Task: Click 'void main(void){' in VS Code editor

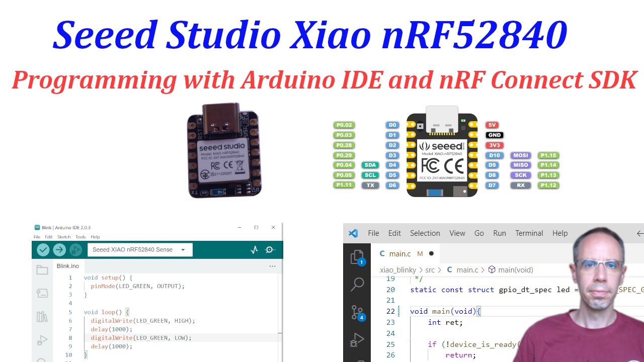Action: point(446,311)
